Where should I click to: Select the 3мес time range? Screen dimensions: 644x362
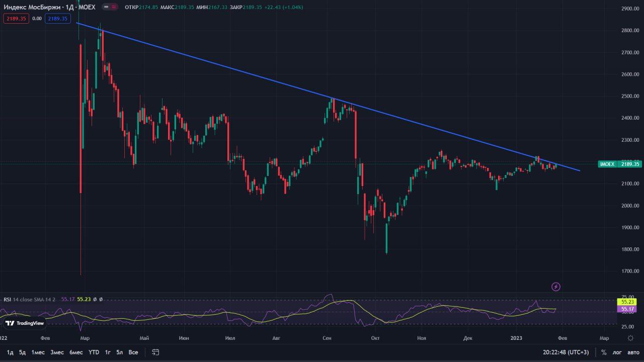[57, 352]
